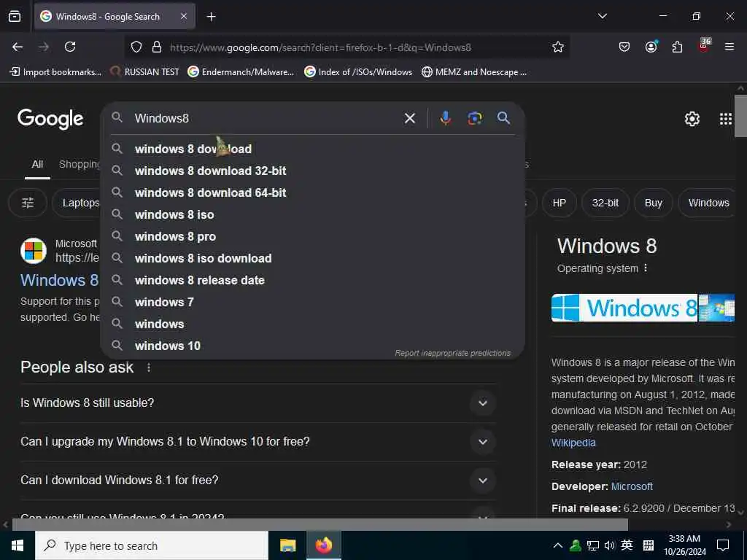Apply the 32-bit filter chip
The width and height of the screenshot is (747, 560).
click(605, 203)
